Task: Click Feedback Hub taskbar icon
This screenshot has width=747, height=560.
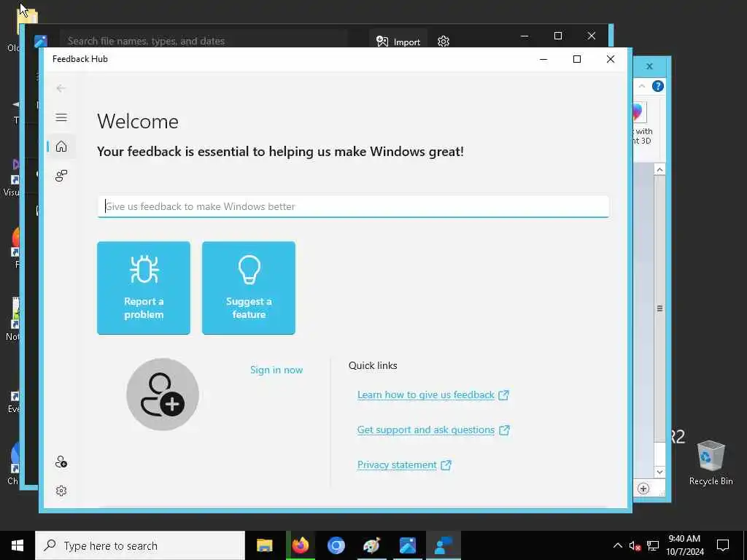Action: point(444,545)
